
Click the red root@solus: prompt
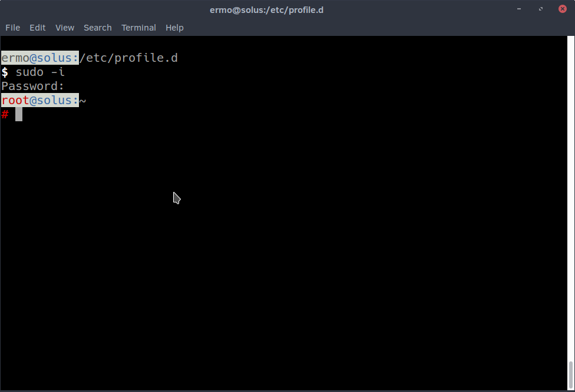tap(40, 100)
